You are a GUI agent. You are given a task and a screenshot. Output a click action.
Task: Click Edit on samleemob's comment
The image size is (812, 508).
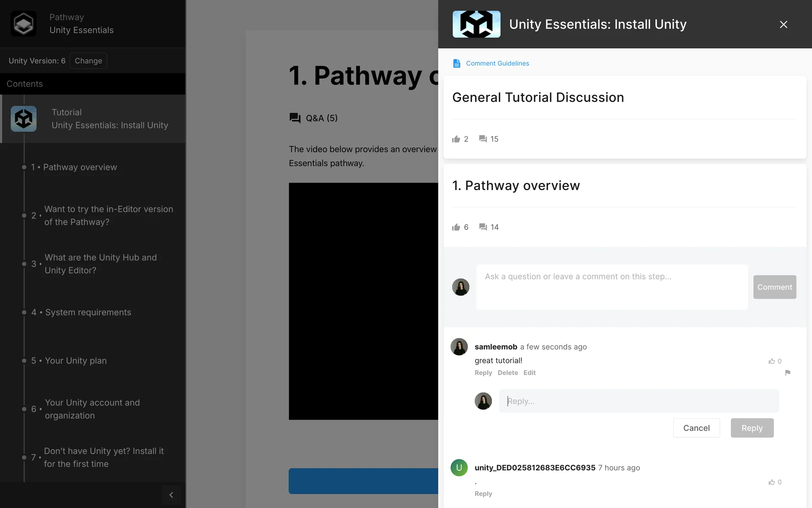coord(529,373)
